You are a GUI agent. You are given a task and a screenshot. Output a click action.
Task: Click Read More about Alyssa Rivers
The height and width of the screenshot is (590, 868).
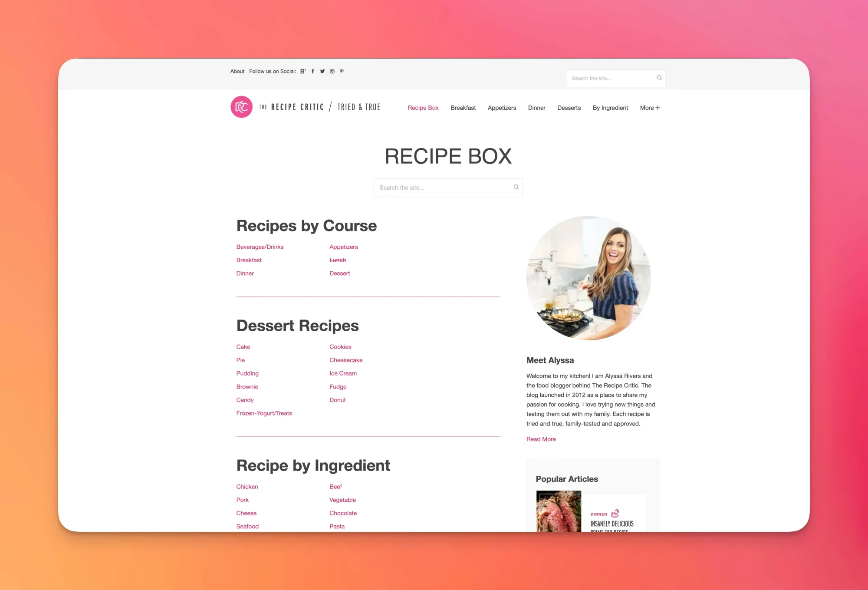541,439
